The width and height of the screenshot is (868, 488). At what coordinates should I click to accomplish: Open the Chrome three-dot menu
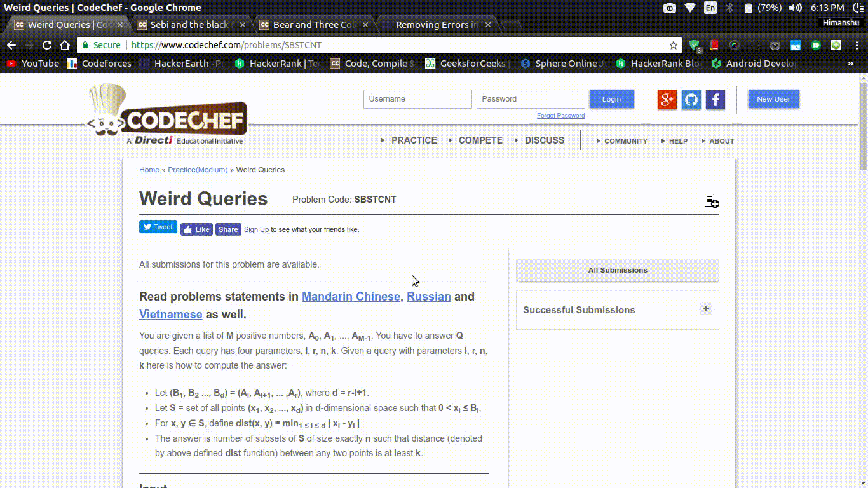click(x=857, y=45)
